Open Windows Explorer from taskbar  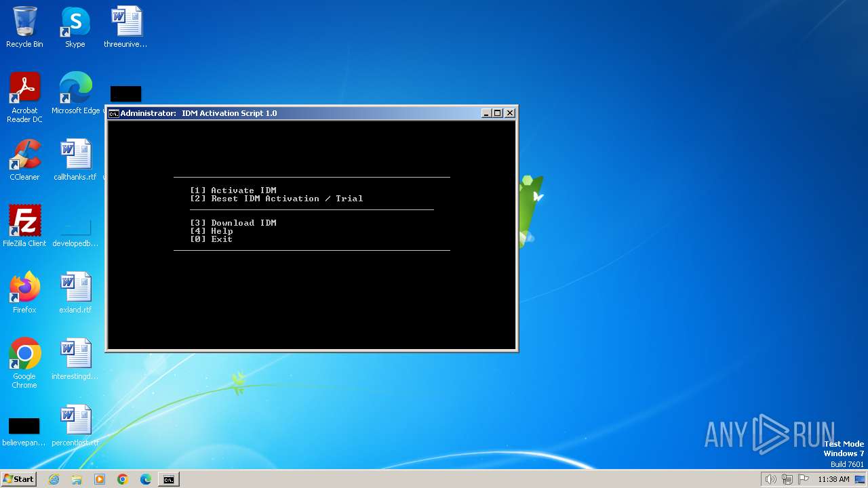click(x=77, y=479)
